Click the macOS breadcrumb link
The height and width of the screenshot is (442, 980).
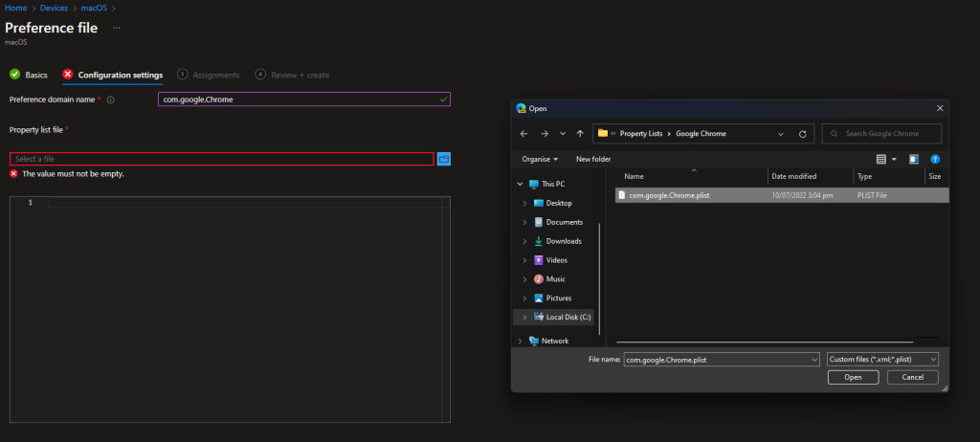click(x=94, y=8)
